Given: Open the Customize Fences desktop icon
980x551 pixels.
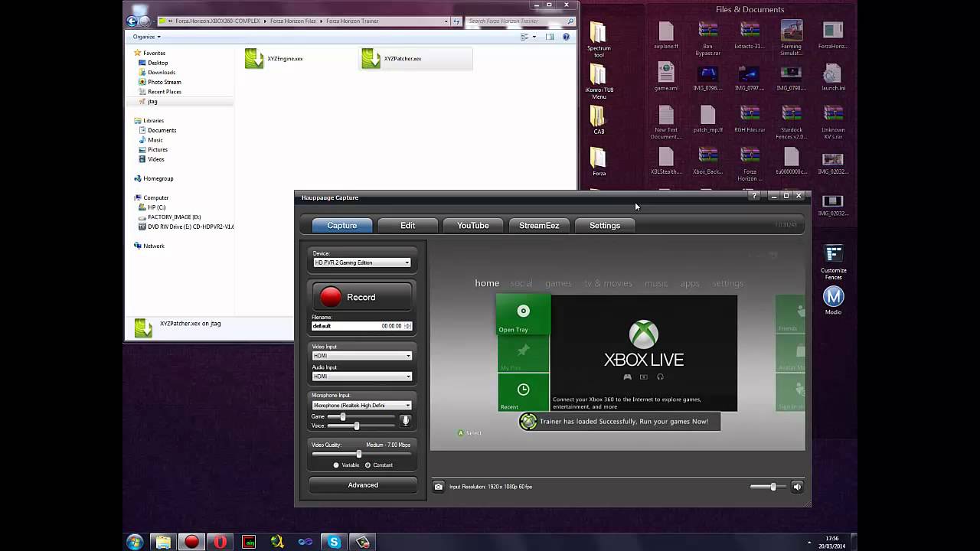Looking at the screenshot, I should pyautogui.click(x=833, y=262).
